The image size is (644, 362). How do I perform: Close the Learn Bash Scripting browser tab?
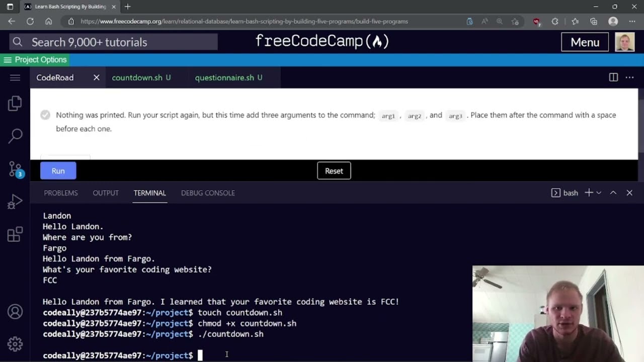pos(114,7)
